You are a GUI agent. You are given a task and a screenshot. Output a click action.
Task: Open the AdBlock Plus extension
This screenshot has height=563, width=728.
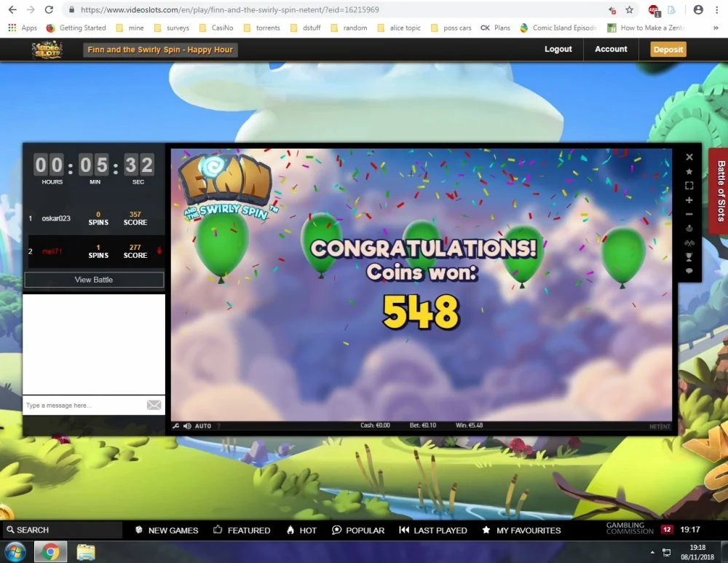coord(654,9)
